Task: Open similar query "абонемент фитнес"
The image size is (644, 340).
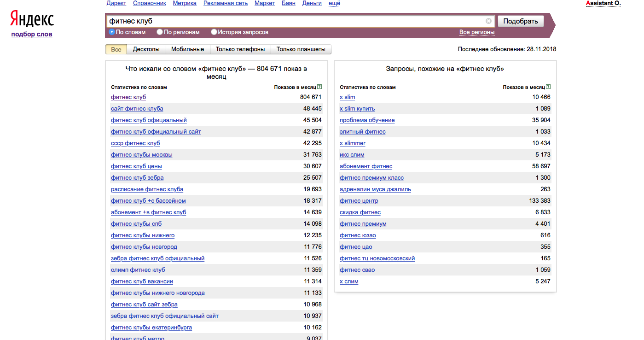Action: click(x=366, y=166)
